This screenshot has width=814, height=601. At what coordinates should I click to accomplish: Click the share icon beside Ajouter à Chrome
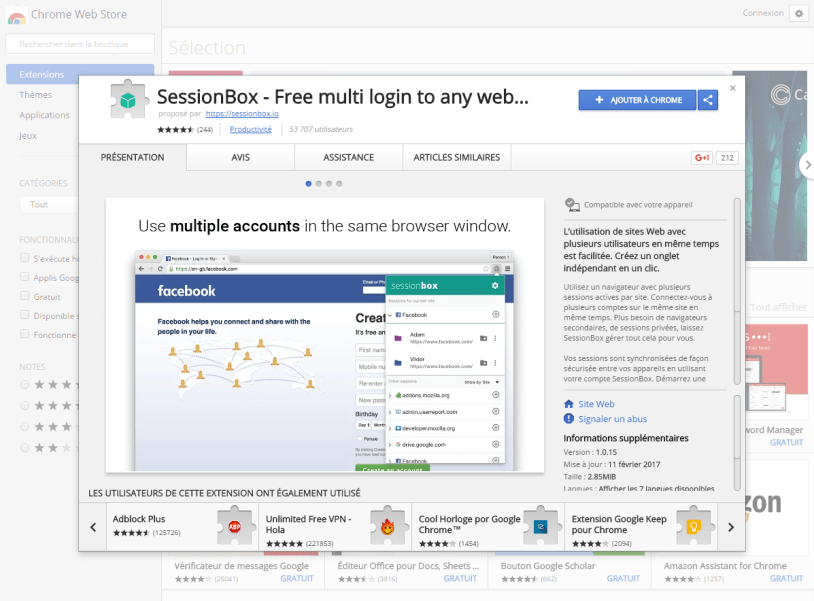tap(708, 100)
